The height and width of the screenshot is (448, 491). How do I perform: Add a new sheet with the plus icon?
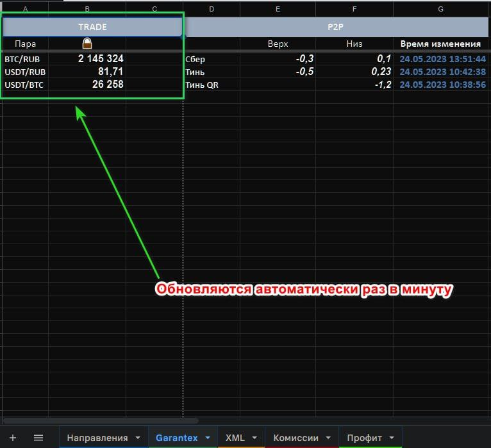(13, 438)
